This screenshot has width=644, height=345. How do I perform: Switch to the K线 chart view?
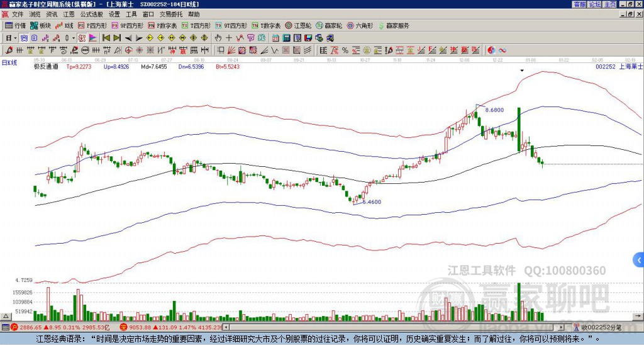pyautogui.click(x=64, y=25)
